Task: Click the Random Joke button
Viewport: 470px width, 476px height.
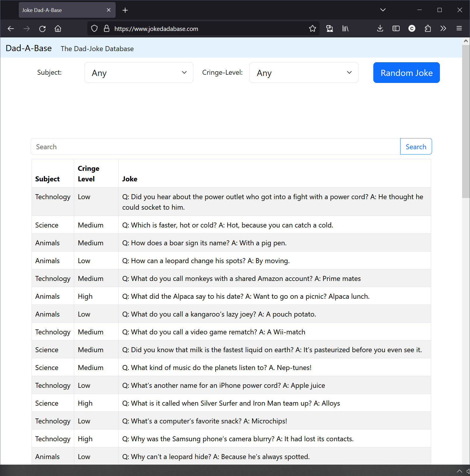Action: pyautogui.click(x=406, y=73)
